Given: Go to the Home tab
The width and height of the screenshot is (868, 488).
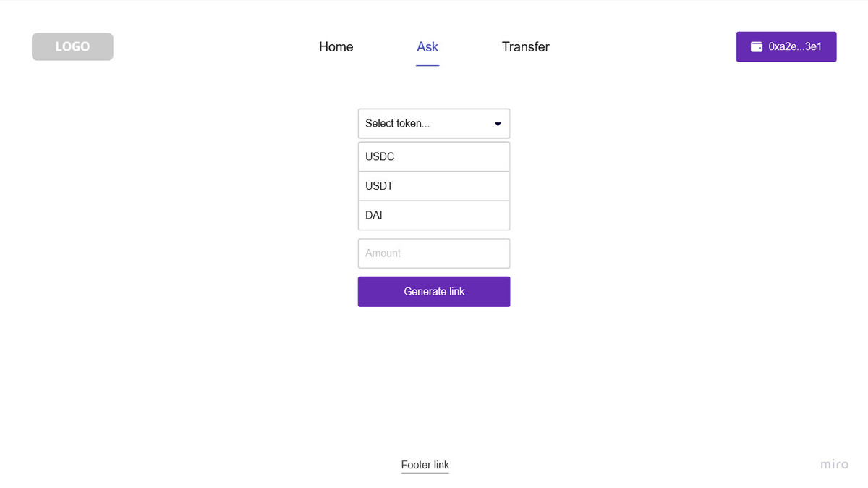Looking at the screenshot, I should click(336, 47).
